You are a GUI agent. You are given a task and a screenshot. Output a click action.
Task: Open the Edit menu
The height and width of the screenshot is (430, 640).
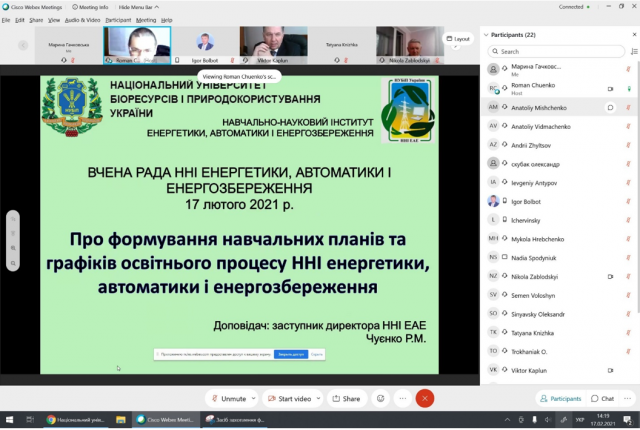pyautogui.click(x=20, y=20)
